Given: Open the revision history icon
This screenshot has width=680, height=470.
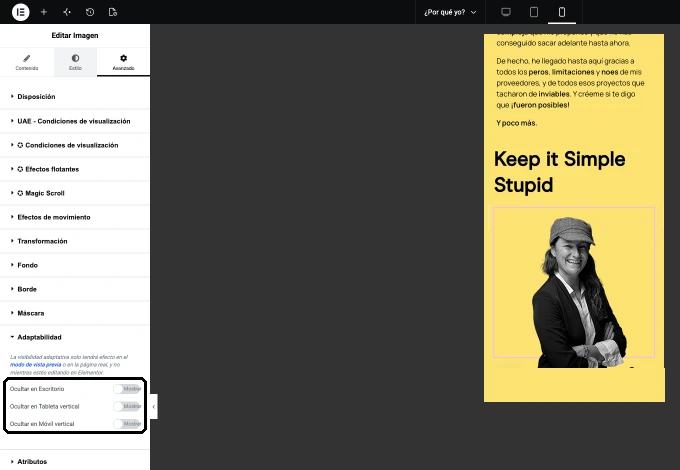Looking at the screenshot, I should coord(90,12).
